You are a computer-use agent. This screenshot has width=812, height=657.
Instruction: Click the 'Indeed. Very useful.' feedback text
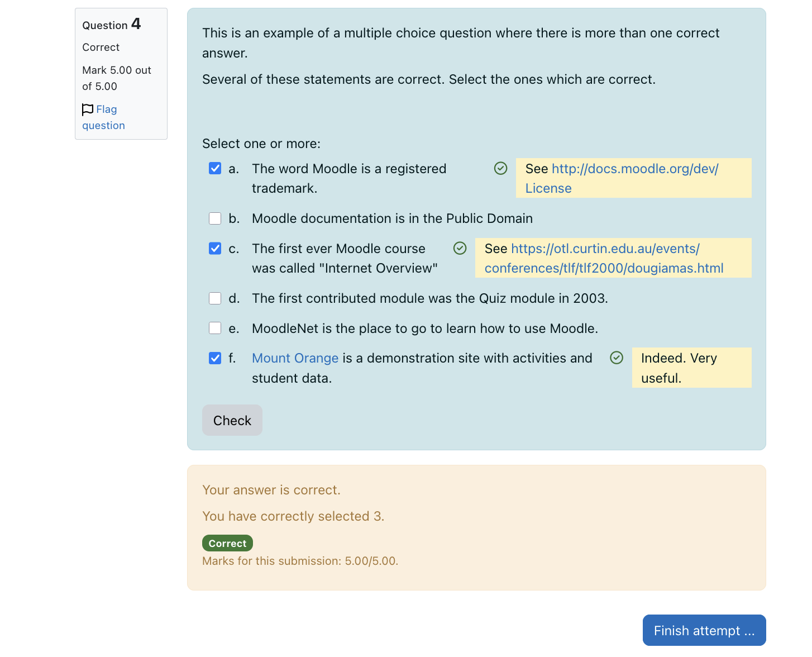(679, 368)
